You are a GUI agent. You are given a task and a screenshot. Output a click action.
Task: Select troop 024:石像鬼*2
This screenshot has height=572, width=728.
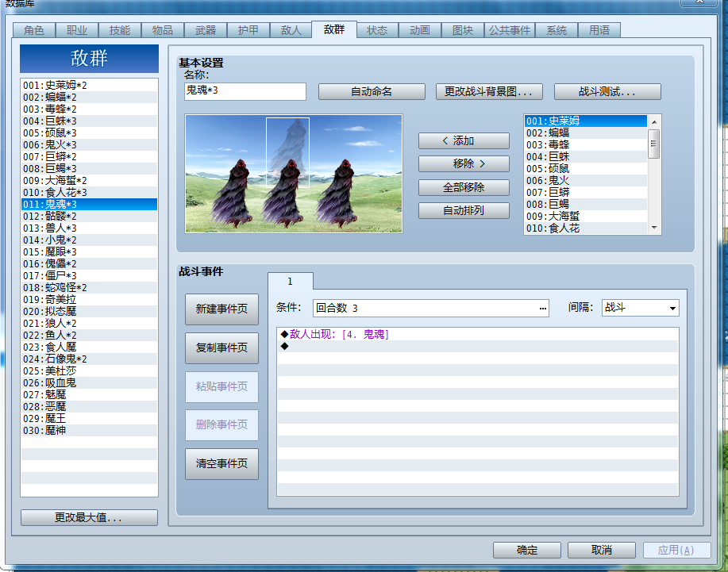point(89,359)
